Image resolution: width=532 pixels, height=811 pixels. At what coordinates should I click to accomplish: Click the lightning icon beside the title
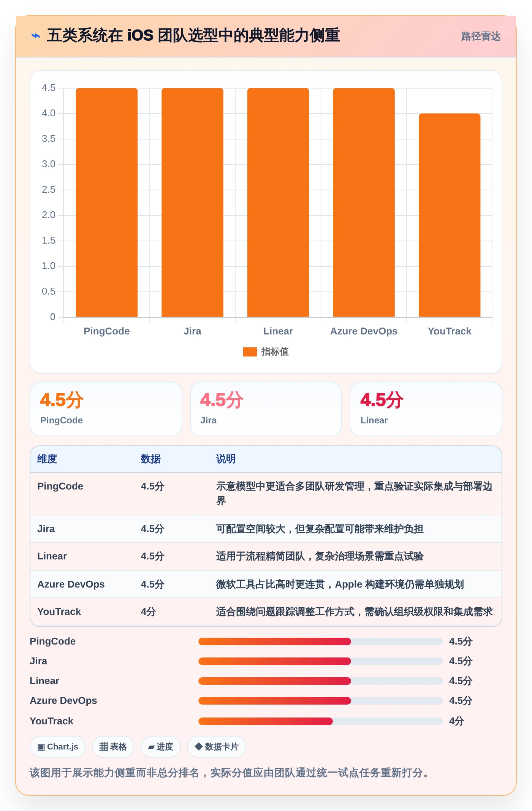pyautogui.click(x=36, y=36)
